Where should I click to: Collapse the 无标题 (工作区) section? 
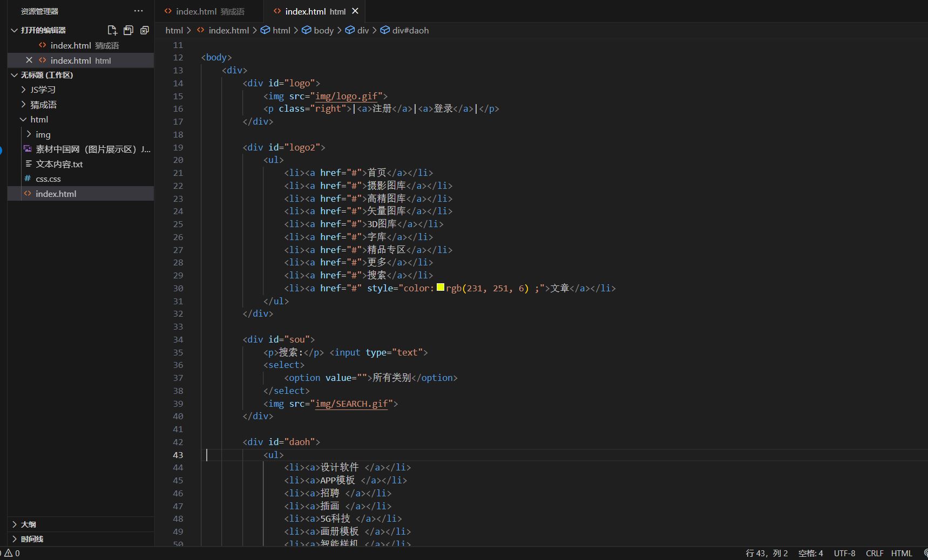[x=15, y=75]
